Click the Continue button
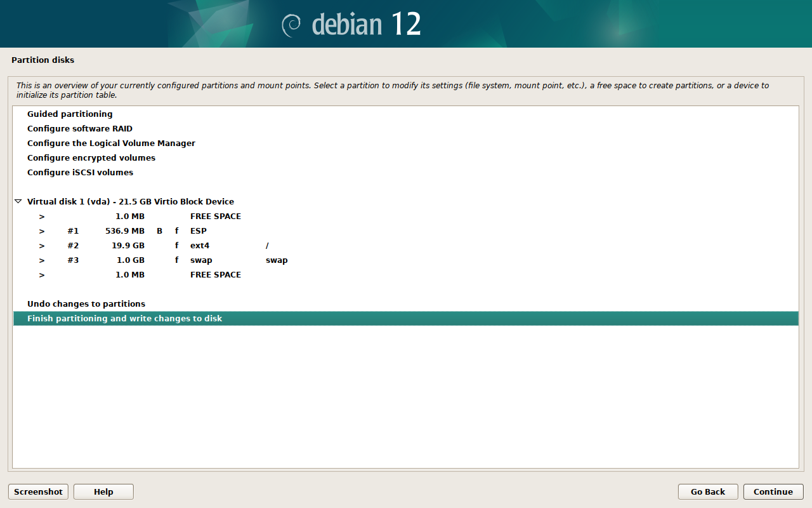 [x=773, y=491]
